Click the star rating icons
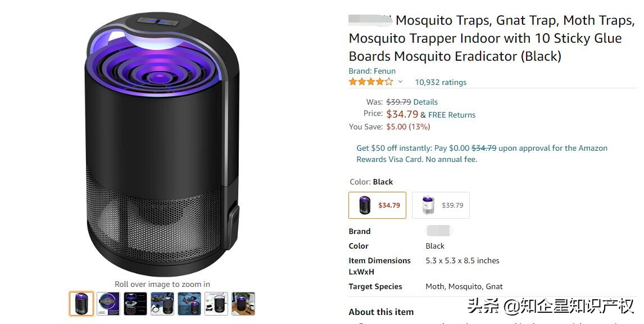 [371, 82]
